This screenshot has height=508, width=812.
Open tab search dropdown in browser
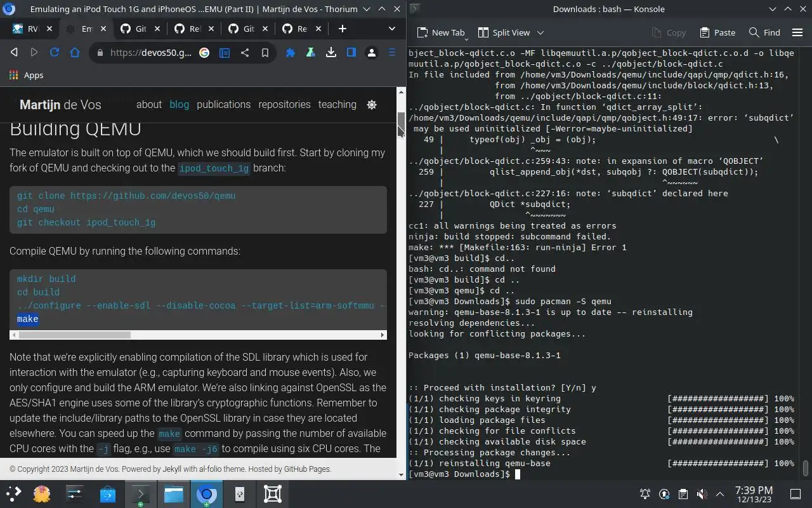tap(392, 29)
